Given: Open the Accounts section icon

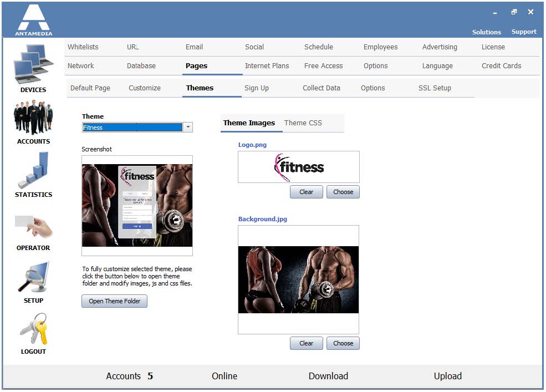Looking at the screenshot, I should click(x=33, y=118).
